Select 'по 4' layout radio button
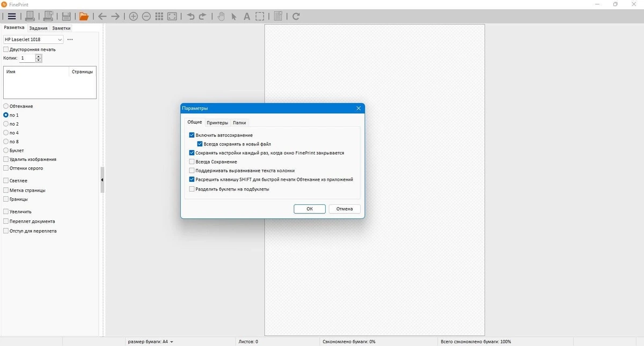Screen dimensions: 644x346 pyautogui.click(x=6, y=132)
